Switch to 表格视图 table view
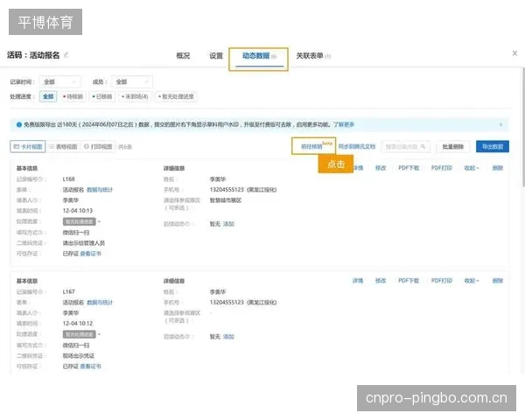The image size is (525, 420). coord(63,147)
